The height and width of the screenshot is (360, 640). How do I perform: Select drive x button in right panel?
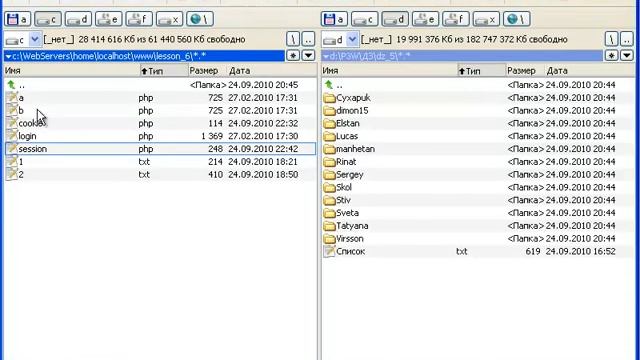coord(486,19)
